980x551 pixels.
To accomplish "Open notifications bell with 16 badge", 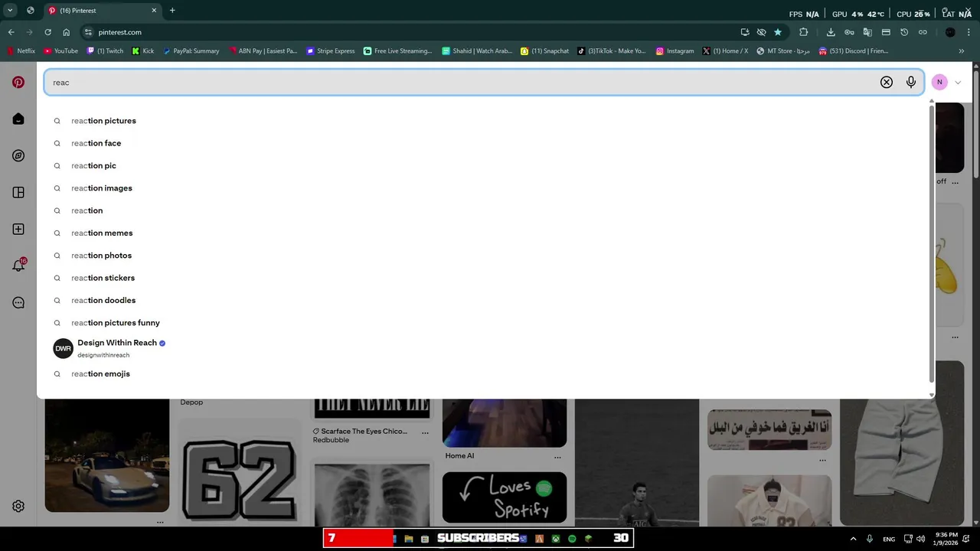I will coord(18,266).
